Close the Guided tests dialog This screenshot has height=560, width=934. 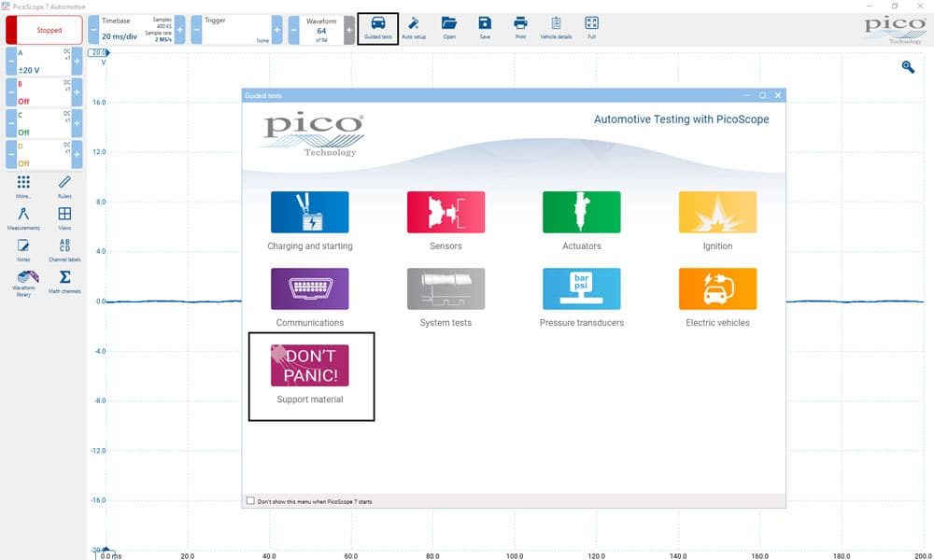click(777, 95)
